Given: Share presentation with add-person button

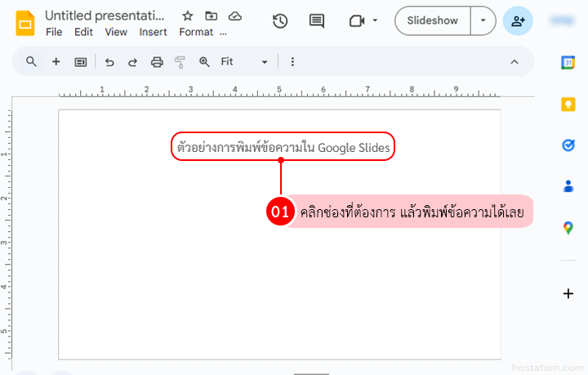Looking at the screenshot, I should pos(518,20).
